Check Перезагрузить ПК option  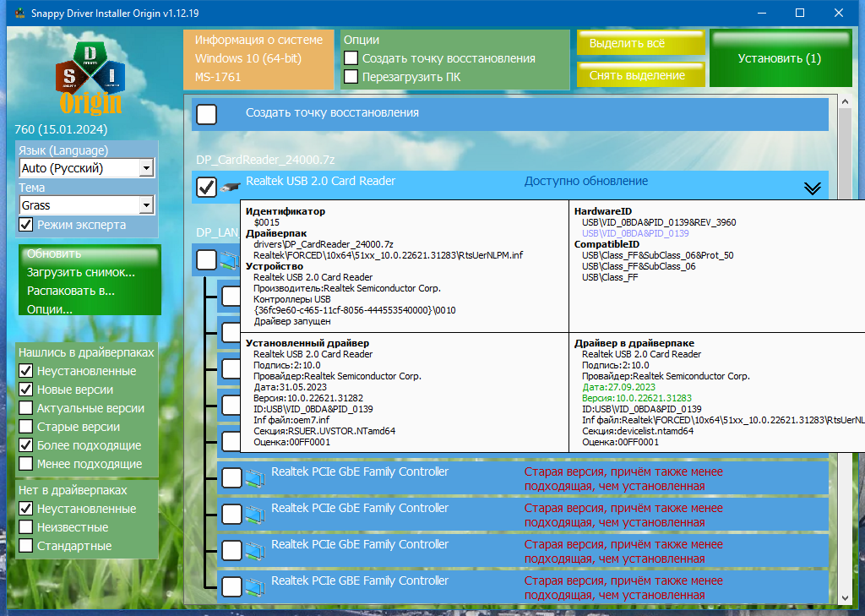[x=351, y=77]
